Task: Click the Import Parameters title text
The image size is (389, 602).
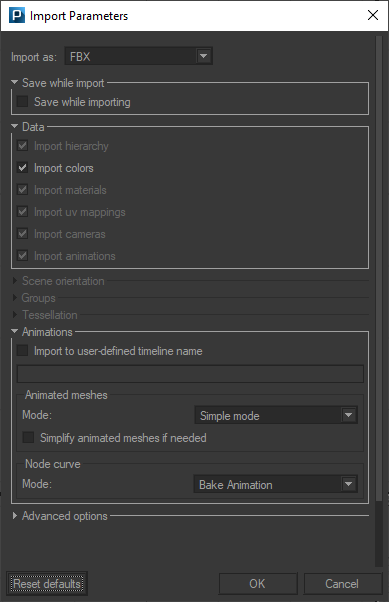Action: 79,16
